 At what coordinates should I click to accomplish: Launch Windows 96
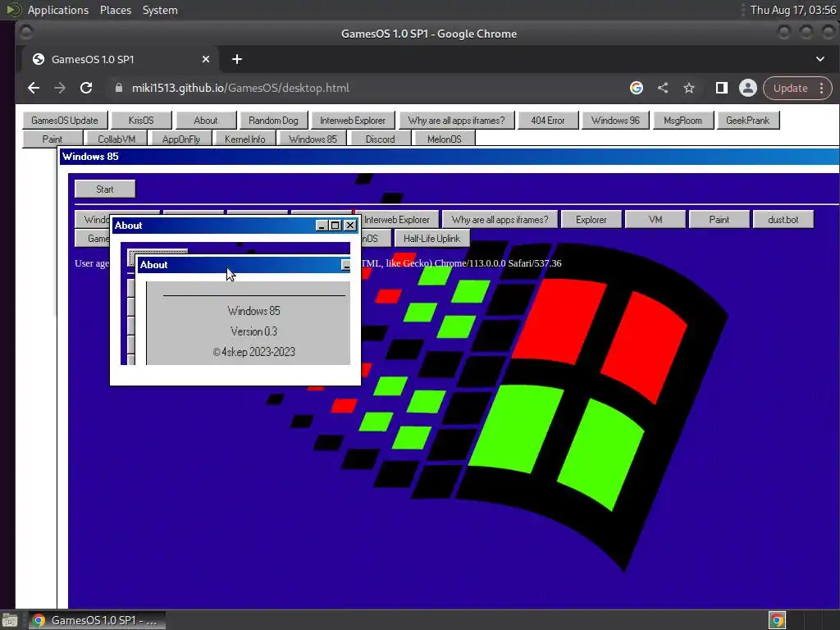click(615, 120)
